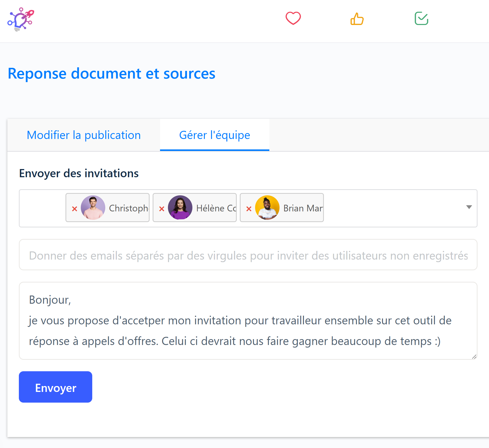
Task: Remove Hélène from the invitation list
Action: pyautogui.click(x=162, y=209)
